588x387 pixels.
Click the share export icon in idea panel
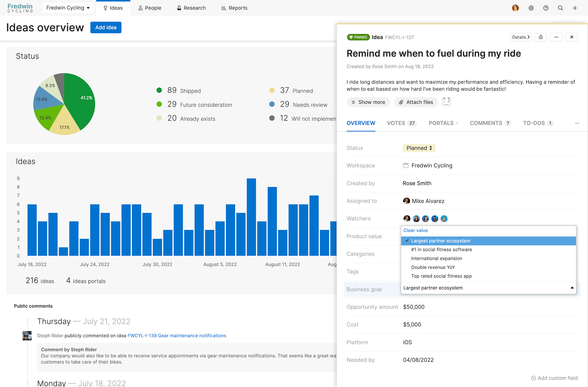(541, 37)
